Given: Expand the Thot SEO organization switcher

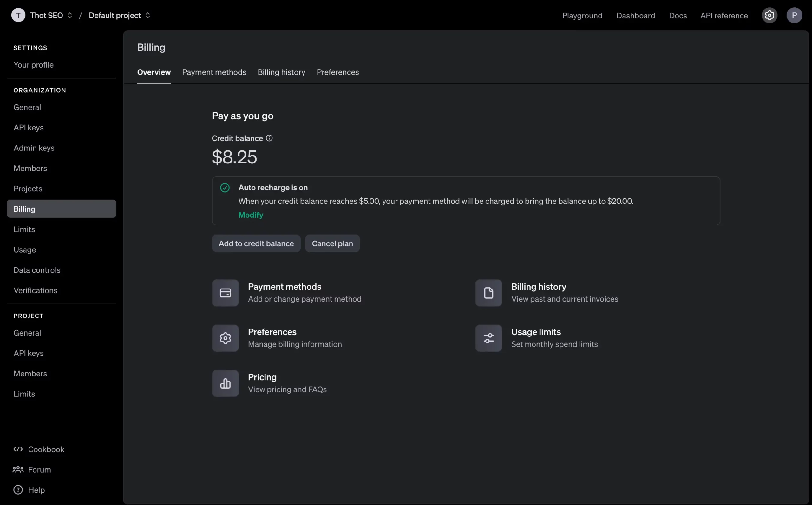Looking at the screenshot, I should pos(51,15).
